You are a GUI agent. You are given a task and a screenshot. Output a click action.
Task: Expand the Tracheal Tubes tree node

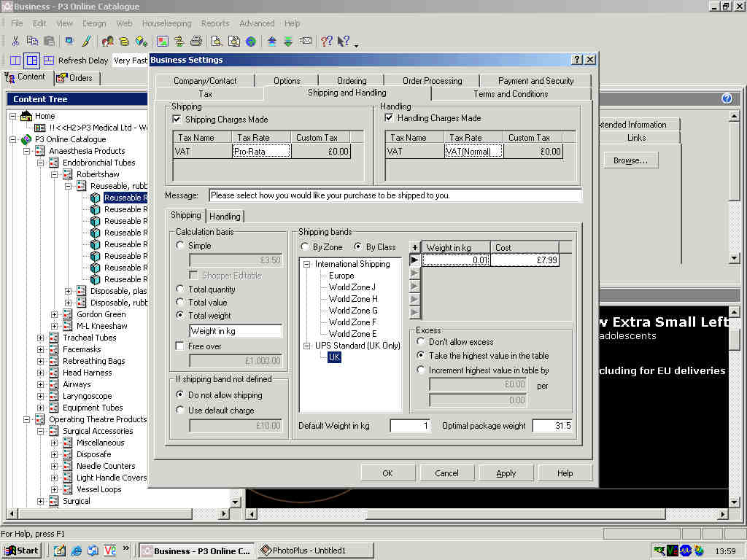(x=41, y=338)
